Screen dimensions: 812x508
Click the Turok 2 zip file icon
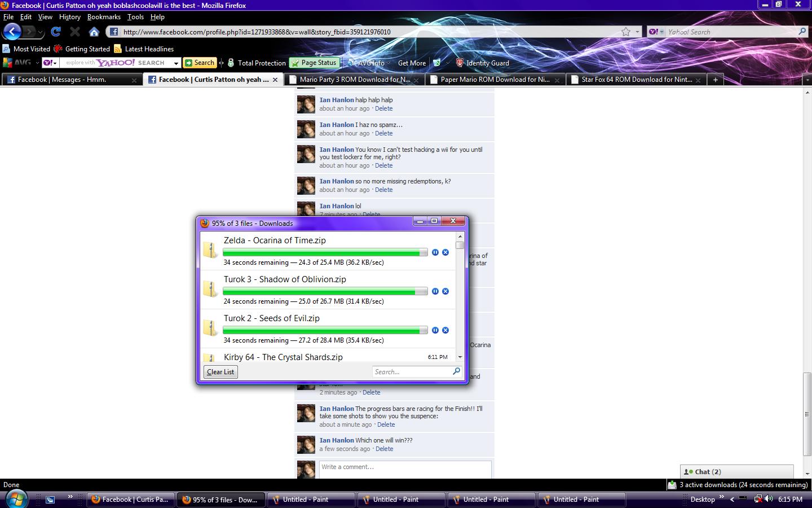(x=210, y=328)
